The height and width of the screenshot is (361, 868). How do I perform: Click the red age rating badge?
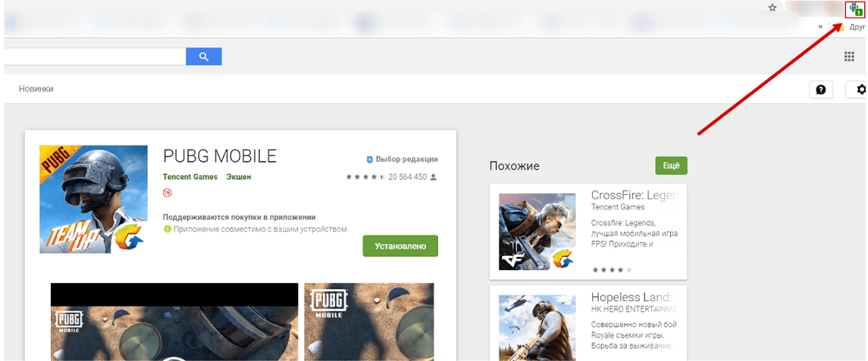coord(167,193)
